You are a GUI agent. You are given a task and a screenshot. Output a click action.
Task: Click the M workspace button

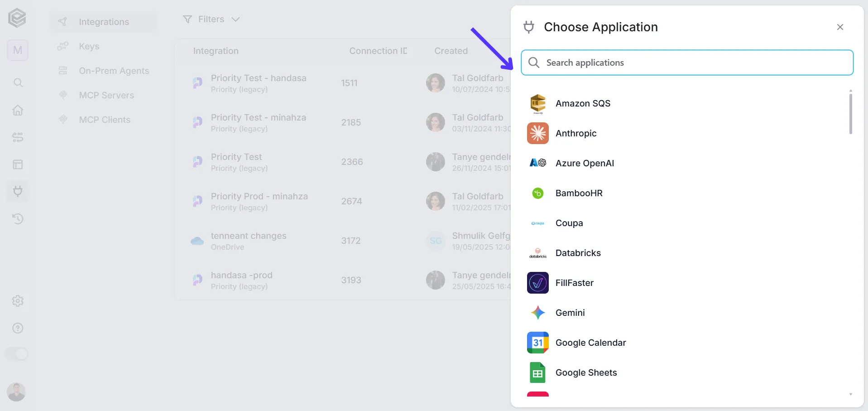pos(18,50)
